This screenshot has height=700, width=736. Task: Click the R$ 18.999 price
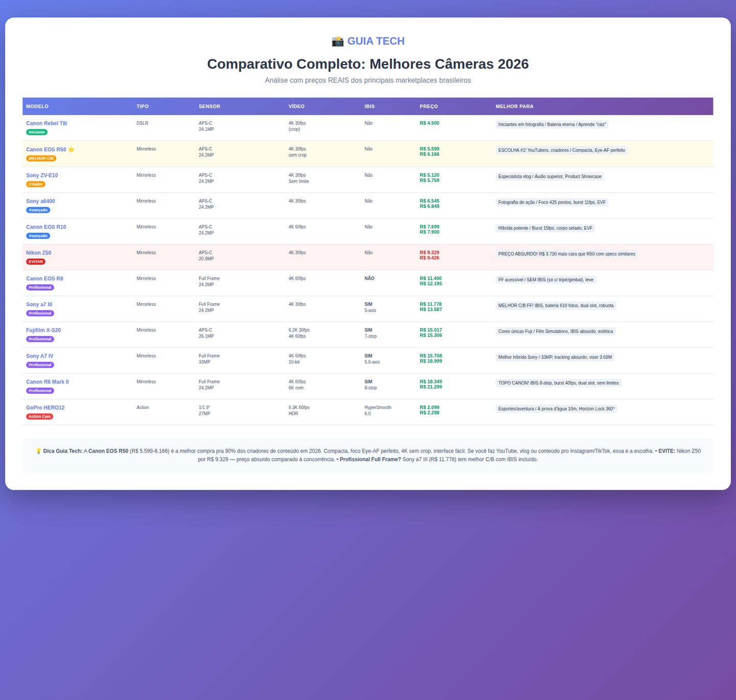[431, 362]
